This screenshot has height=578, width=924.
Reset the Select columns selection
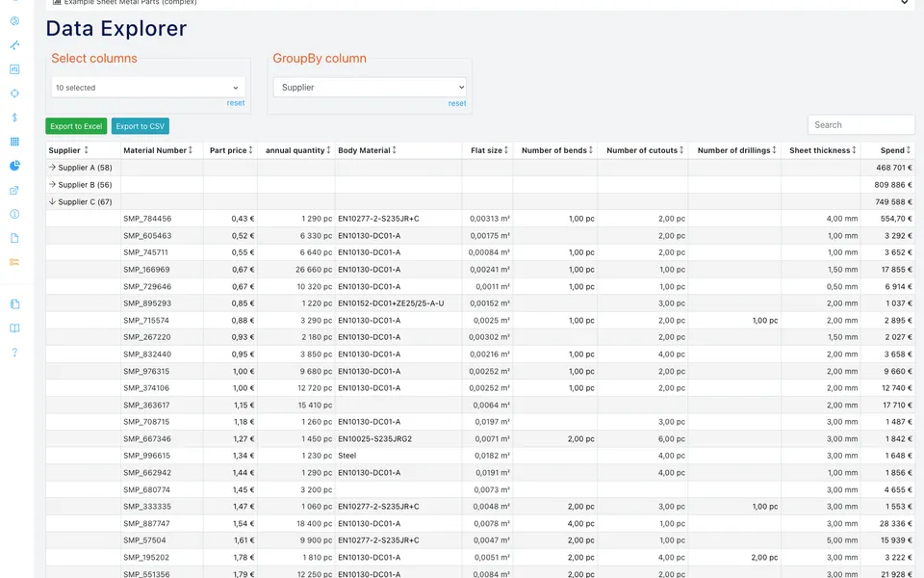click(236, 103)
